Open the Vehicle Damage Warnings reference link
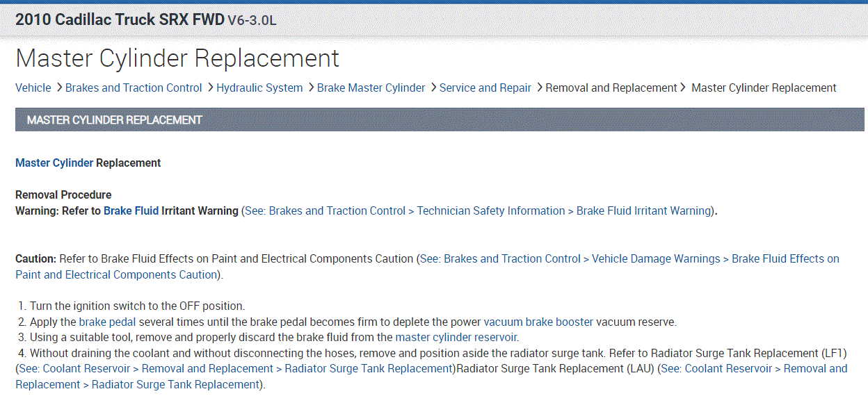Screen dimensions: 868x396 [x=656, y=258]
